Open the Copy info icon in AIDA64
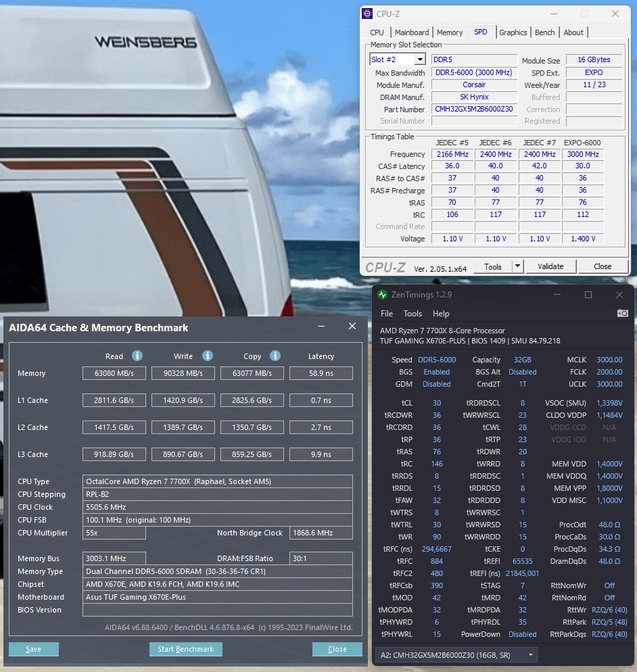637x672 pixels. [275, 356]
